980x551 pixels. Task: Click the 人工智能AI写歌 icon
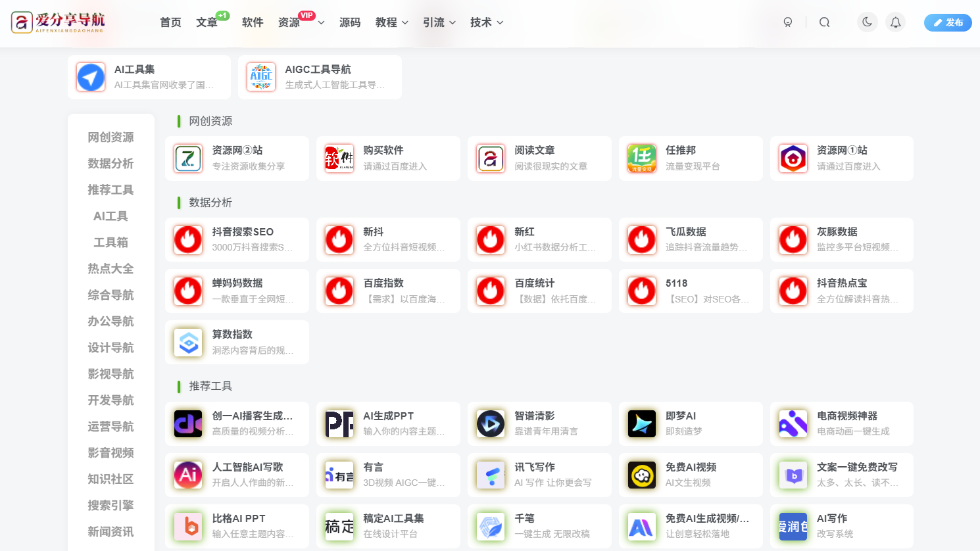pyautogui.click(x=188, y=475)
